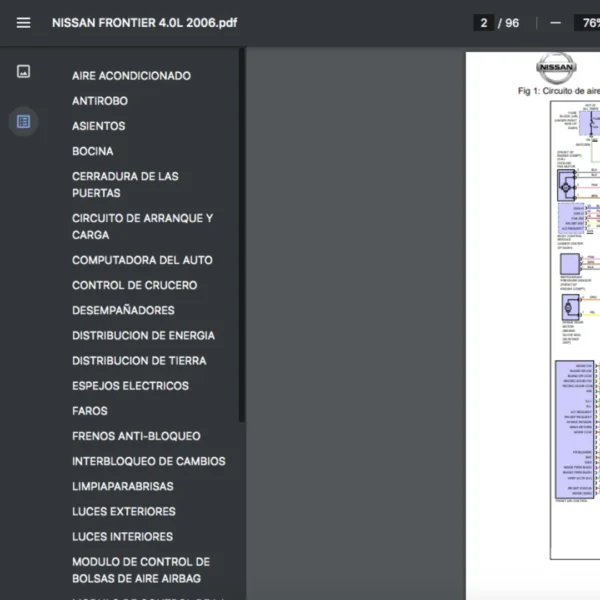This screenshot has height=600, width=600.
Task: Click the zoom out minus button
Action: click(555, 23)
